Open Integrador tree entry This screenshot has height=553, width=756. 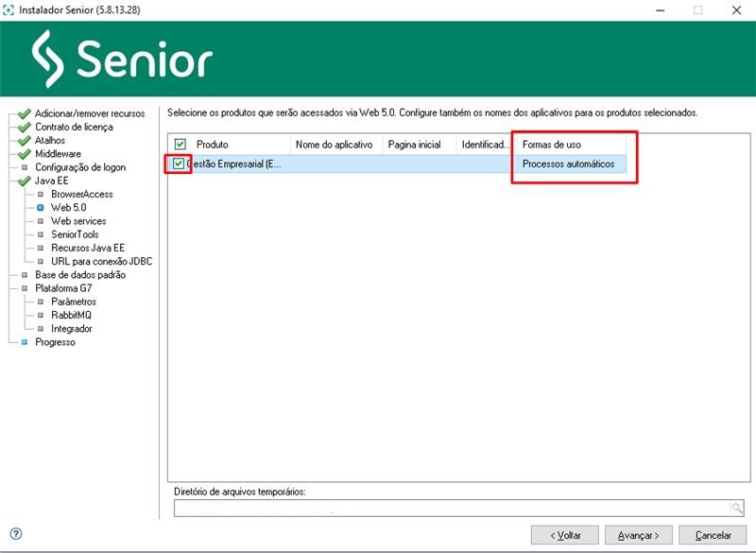click(72, 329)
